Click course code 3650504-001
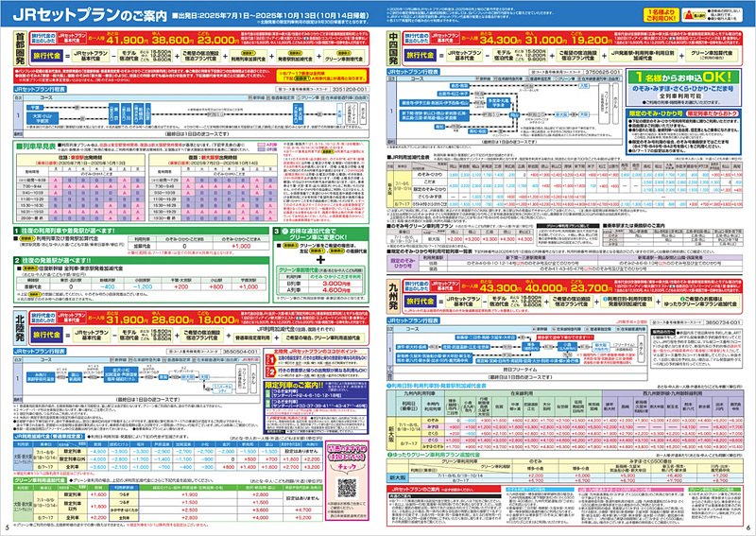The width and height of the screenshot is (756, 536). [241, 352]
